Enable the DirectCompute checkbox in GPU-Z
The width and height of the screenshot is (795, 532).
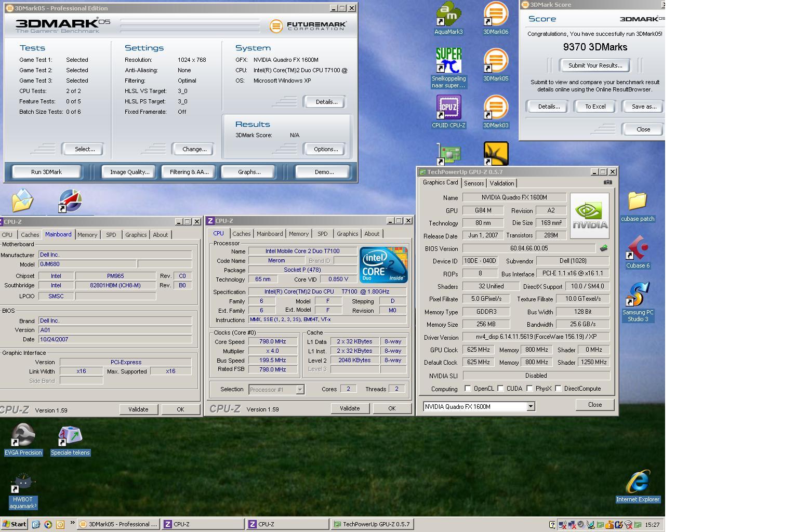(558, 389)
